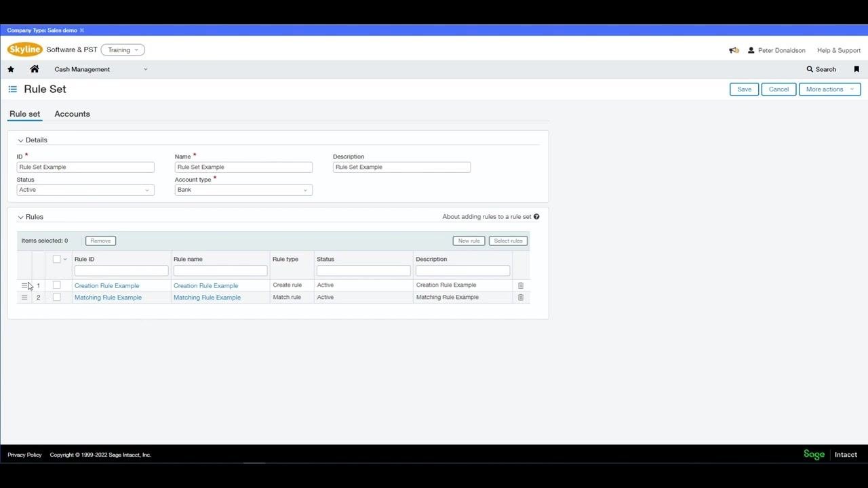
Task: Click the Cancel button
Action: coord(778,89)
